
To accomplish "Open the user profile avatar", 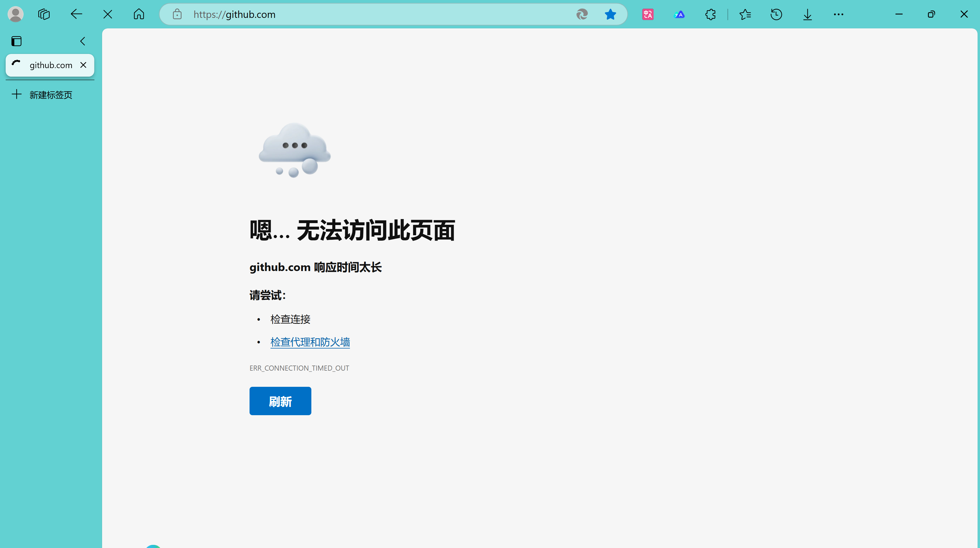I will [x=16, y=14].
